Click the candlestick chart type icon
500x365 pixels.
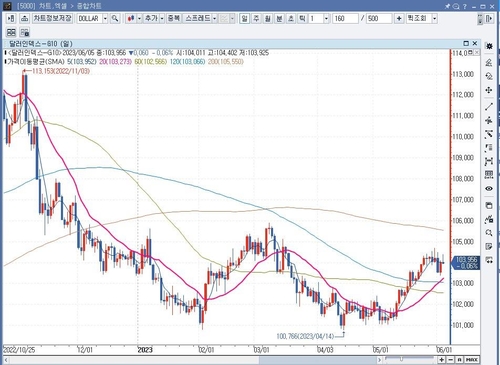131,18
